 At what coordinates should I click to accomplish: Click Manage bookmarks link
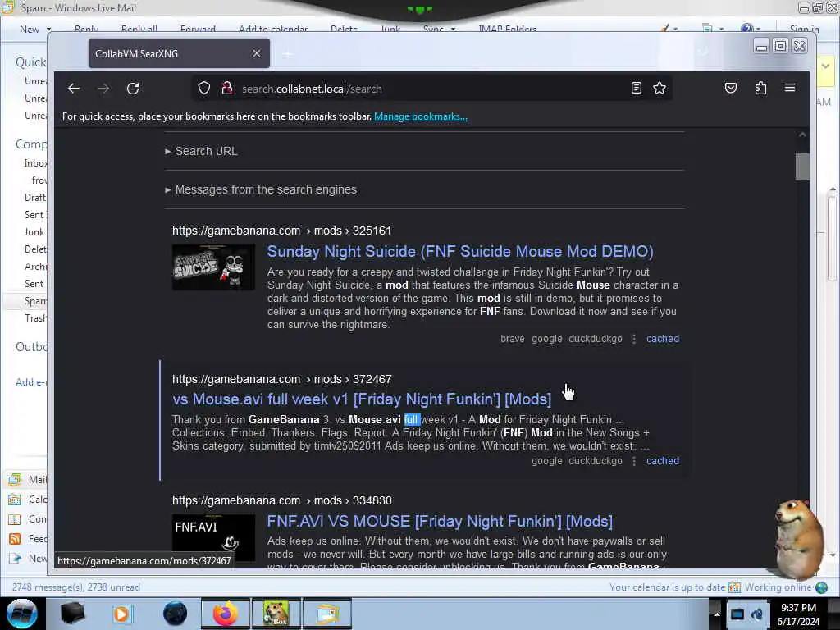(x=421, y=116)
